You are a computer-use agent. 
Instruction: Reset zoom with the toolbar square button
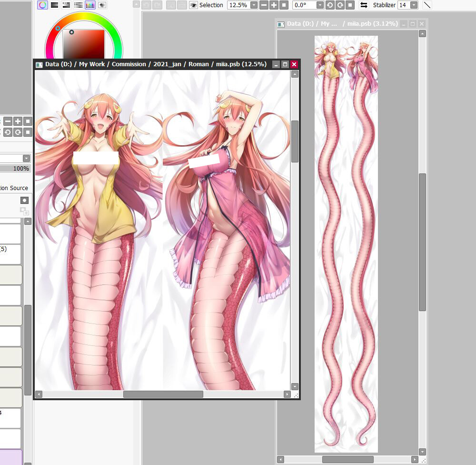point(284,5)
